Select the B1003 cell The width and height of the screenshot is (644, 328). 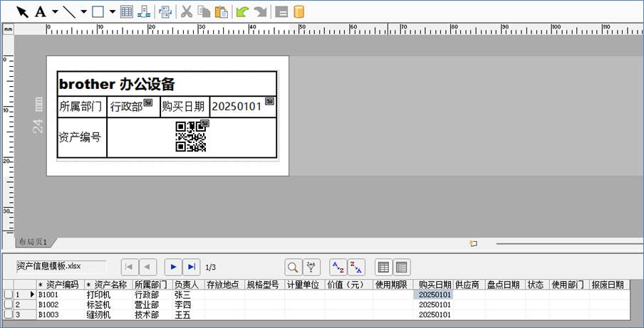click(61, 315)
